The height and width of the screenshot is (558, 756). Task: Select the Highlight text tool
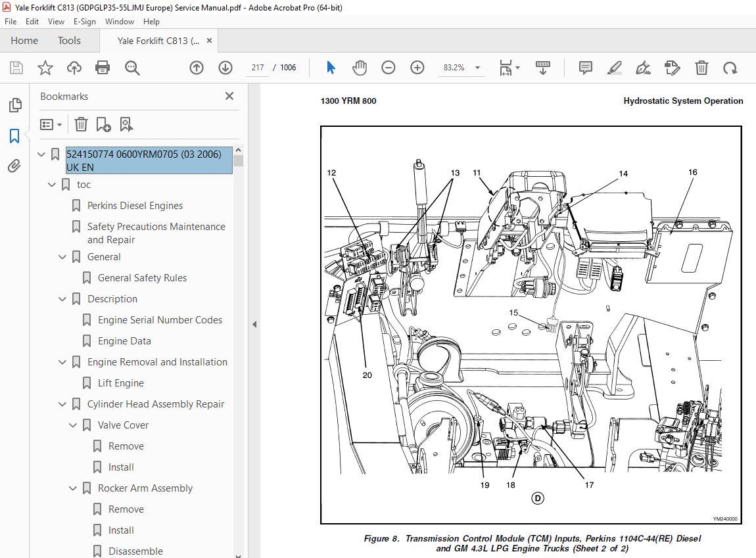(x=614, y=68)
